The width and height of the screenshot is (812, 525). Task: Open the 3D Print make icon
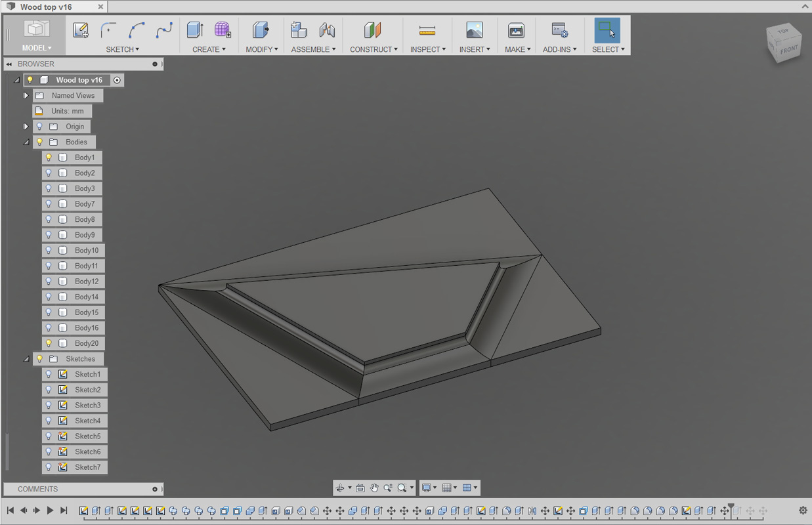(517, 30)
